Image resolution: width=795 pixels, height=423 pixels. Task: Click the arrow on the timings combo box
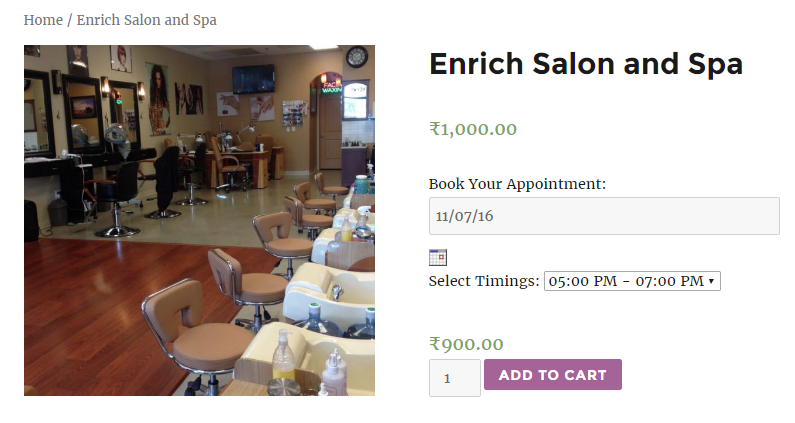point(711,281)
